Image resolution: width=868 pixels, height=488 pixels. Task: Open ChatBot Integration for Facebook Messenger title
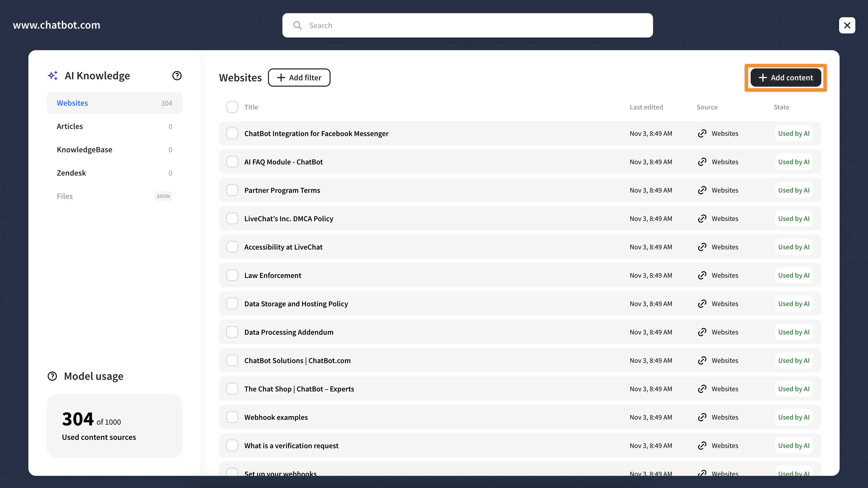click(x=316, y=133)
